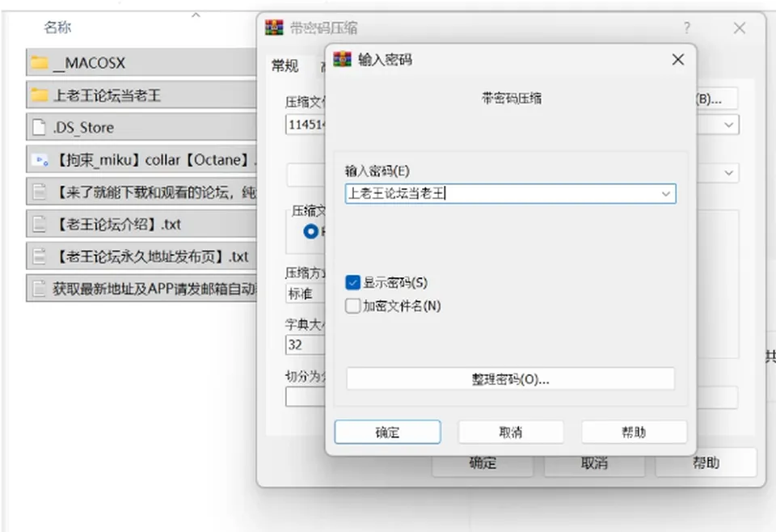Viewport: 776px width, 532px height.
Task: Click the question mark help icon of 带密码压缩 window
Action: tap(686, 27)
